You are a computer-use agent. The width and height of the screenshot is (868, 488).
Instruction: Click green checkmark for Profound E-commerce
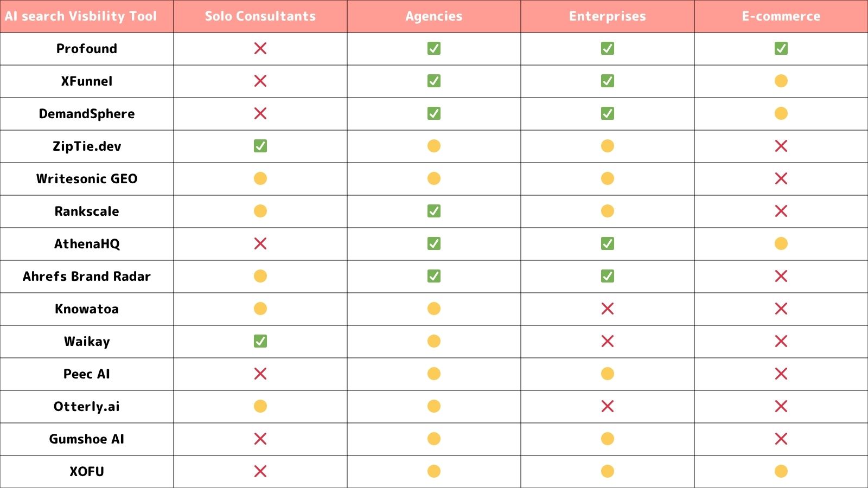[x=781, y=48]
